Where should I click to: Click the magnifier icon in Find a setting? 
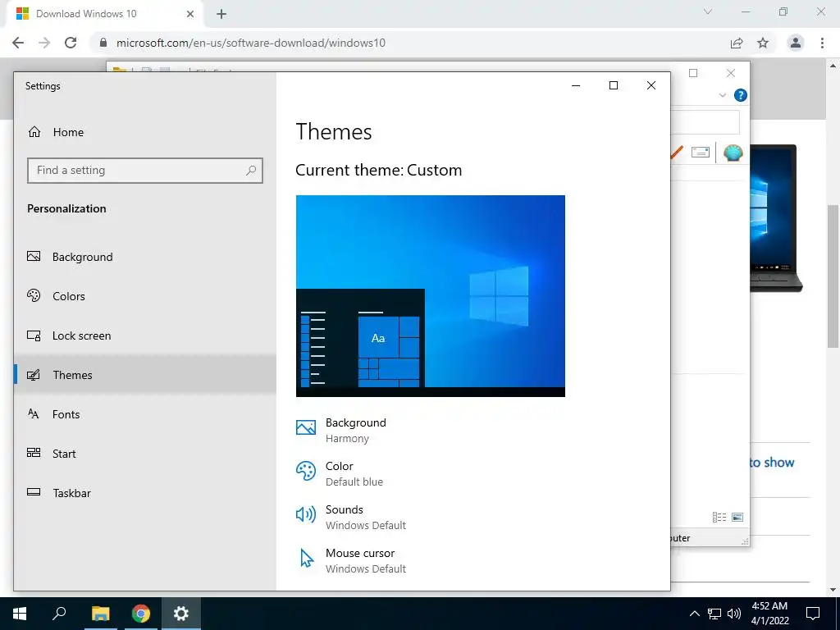click(251, 171)
